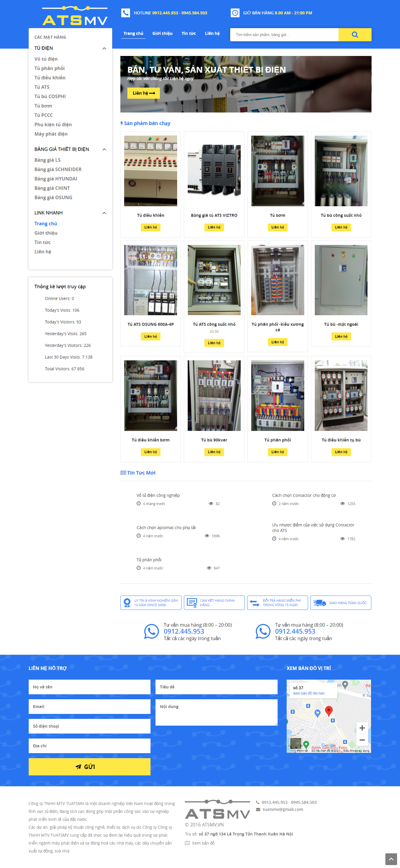The width and height of the screenshot is (400, 868).
Task: Click the Tin Tức Mới newspaper icon
Action: point(123,473)
